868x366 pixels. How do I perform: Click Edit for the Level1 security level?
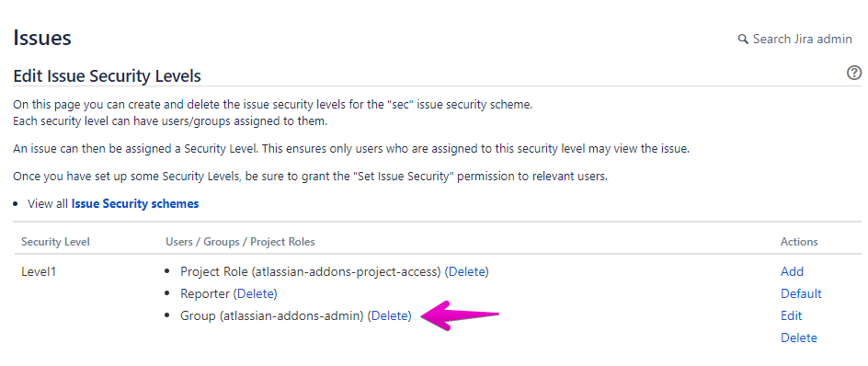tap(791, 315)
